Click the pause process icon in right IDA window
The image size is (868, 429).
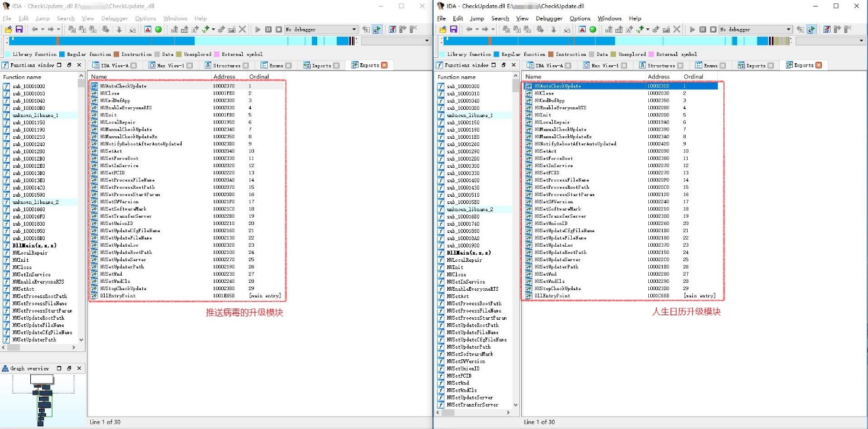703,30
